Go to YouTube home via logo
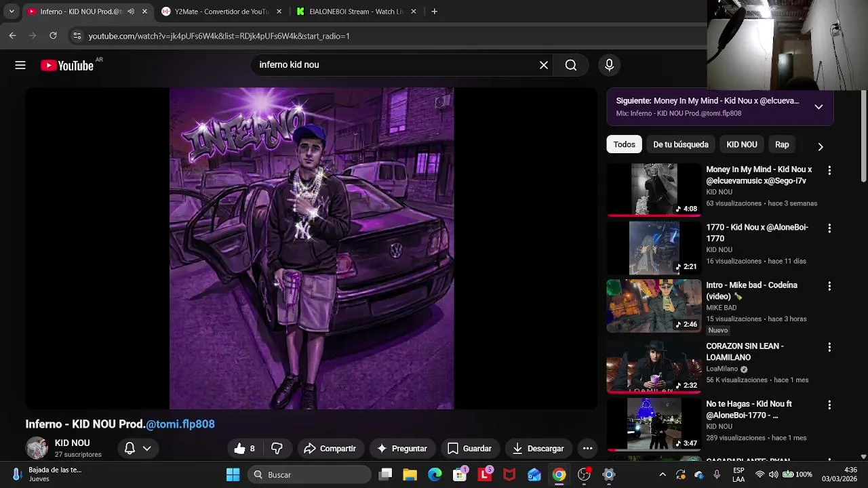Viewport: 868px width, 488px height. pos(67,65)
